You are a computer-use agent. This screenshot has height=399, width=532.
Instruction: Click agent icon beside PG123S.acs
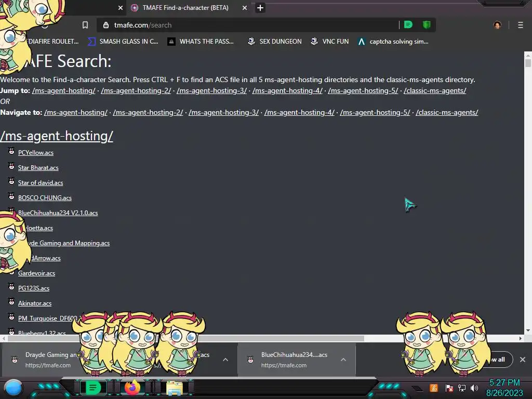[11, 287]
